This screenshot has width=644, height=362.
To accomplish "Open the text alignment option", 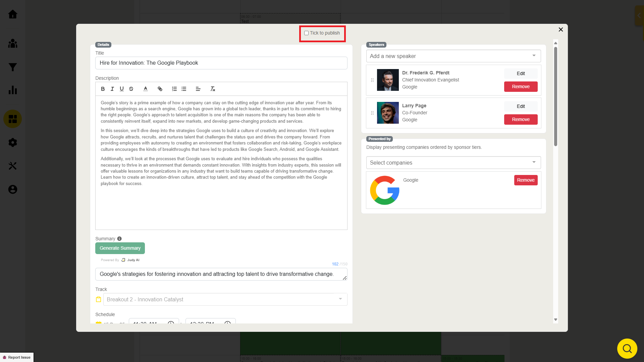I will 198,89.
